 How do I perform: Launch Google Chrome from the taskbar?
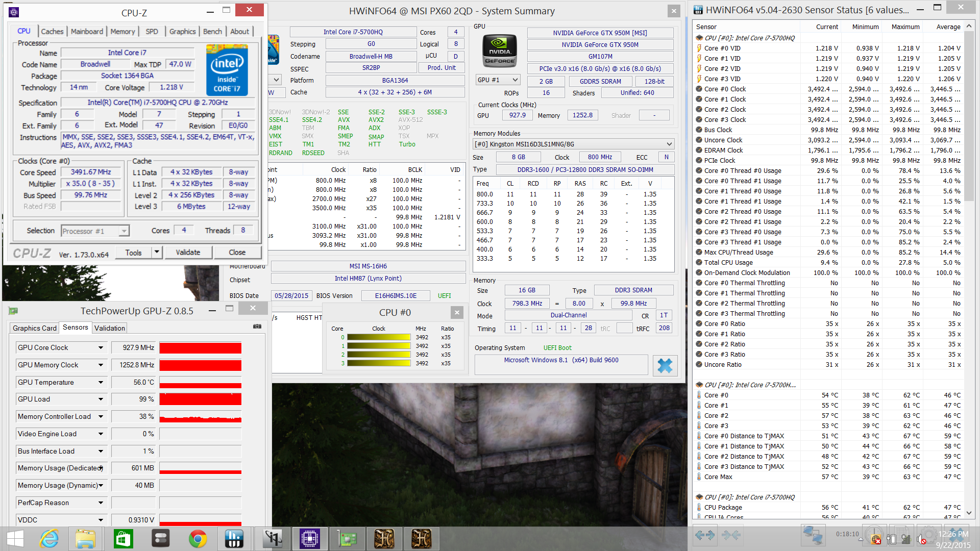198,539
